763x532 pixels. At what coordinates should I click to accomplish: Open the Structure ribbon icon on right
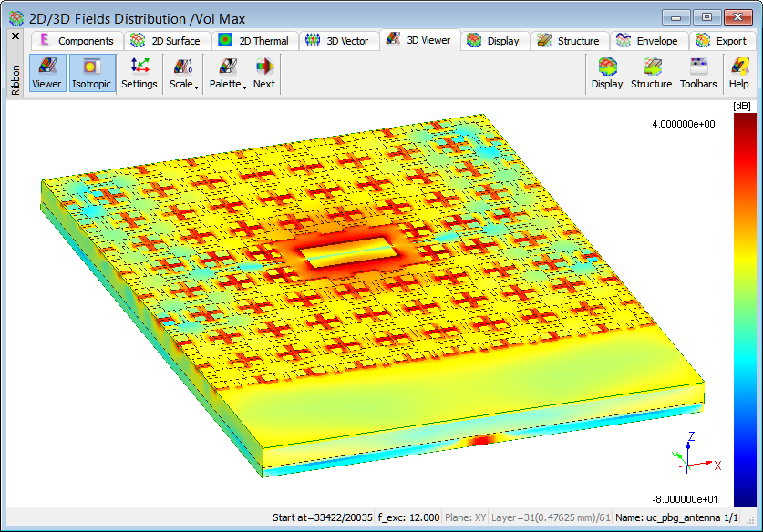(651, 73)
